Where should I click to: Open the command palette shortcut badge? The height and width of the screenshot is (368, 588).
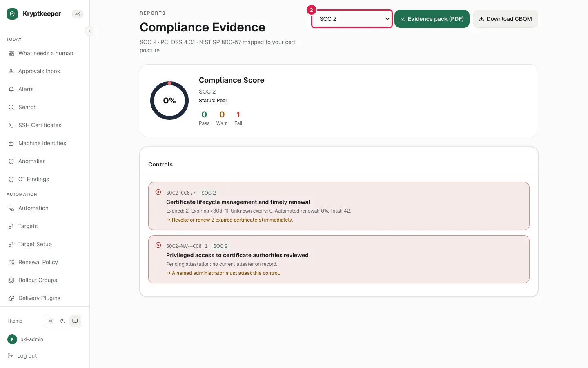click(x=78, y=14)
